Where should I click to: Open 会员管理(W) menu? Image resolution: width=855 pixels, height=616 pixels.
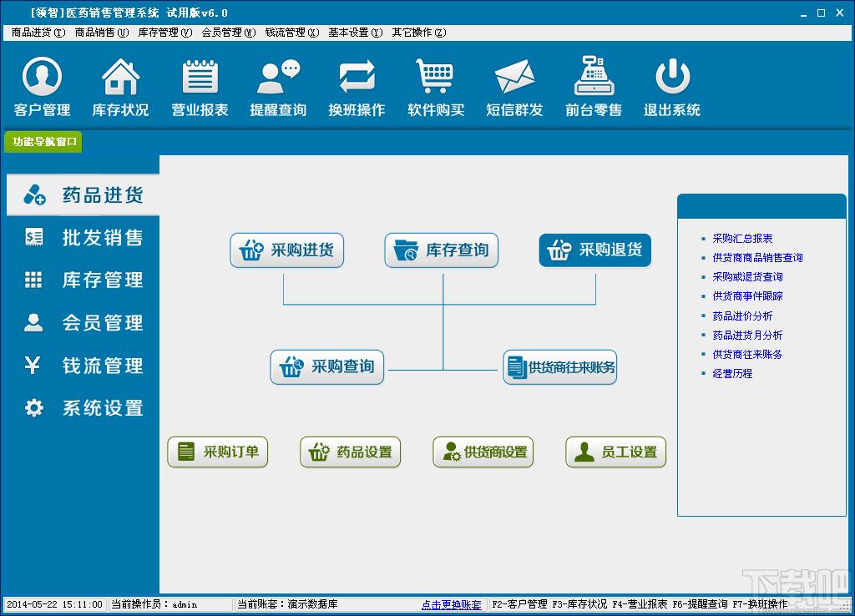click(x=229, y=33)
